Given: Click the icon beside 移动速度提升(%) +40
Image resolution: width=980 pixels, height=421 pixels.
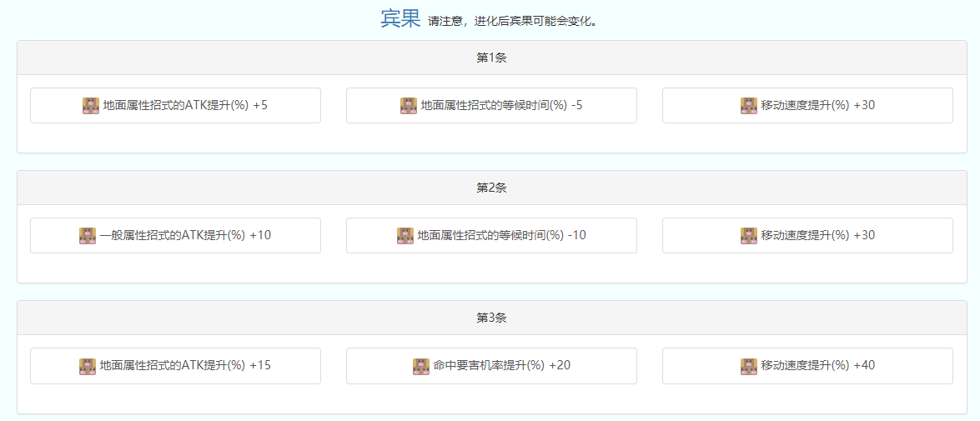Looking at the screenshot, I should point(749,366).
